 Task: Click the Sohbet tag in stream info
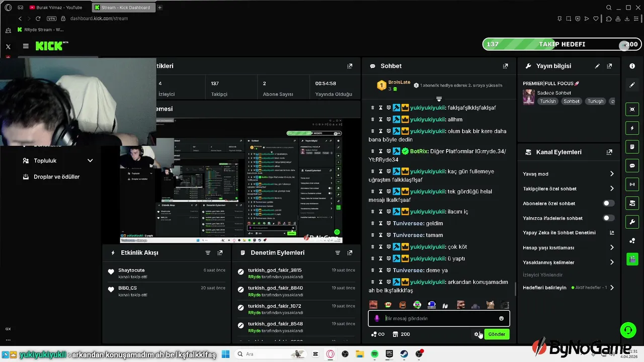click(572, 101)
